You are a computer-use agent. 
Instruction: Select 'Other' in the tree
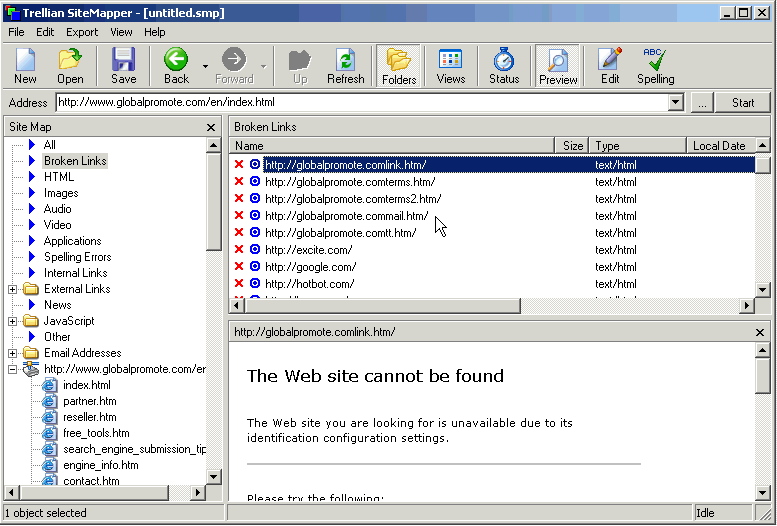pyautogui.click(x=57, y=337)
